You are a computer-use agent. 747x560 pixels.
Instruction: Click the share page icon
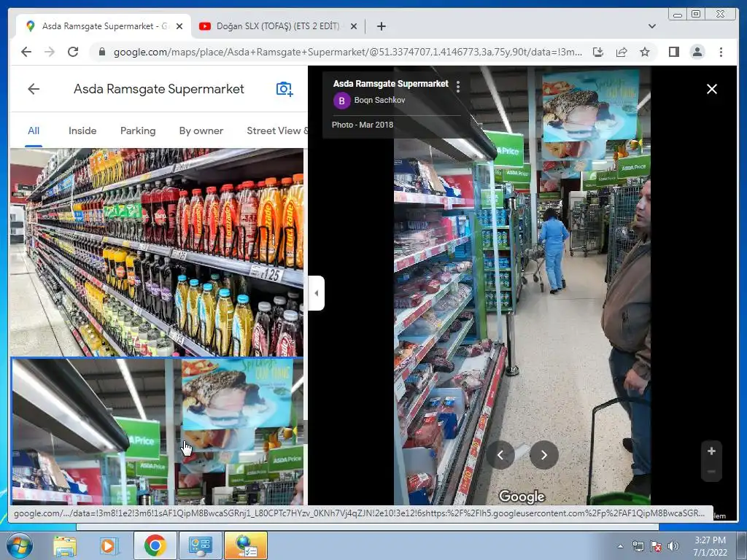click(622, 52)
